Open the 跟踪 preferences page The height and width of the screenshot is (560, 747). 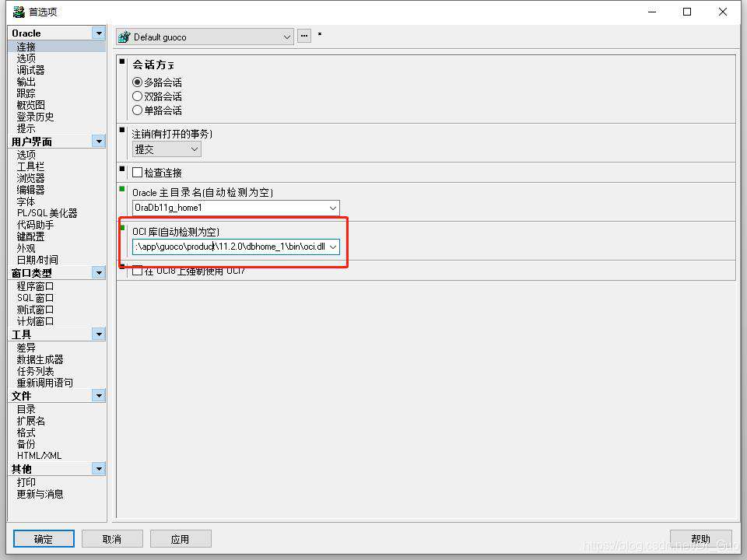26,93
